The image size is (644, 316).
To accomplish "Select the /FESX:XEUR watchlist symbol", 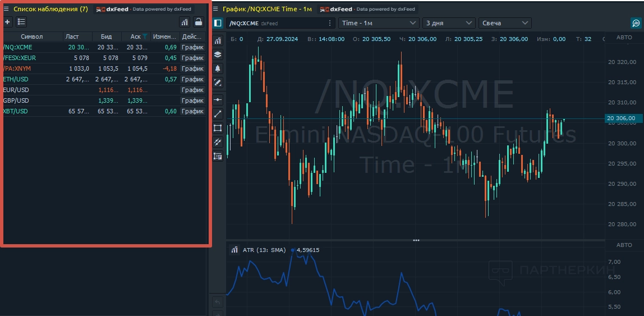I will pos(20,58).
